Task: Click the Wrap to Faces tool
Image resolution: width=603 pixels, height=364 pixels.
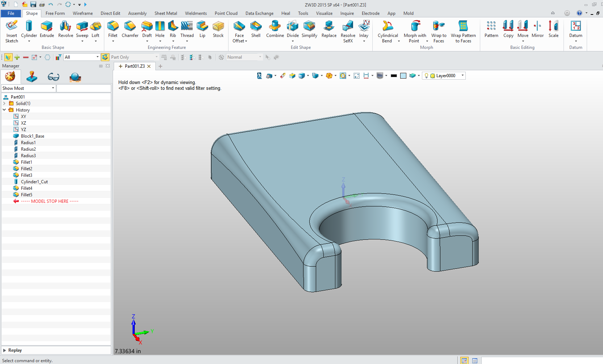Action: tap(439, 31)
